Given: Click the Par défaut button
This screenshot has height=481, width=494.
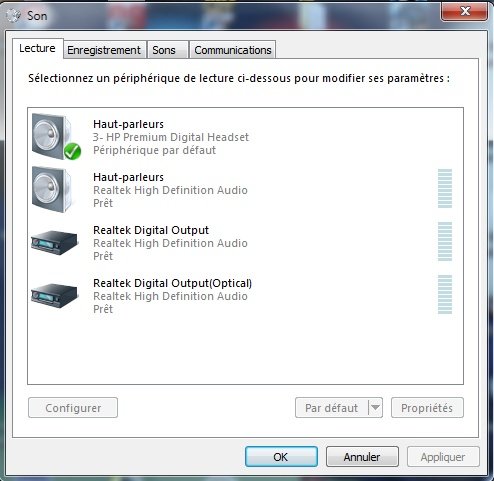Looking at the screenshot, I should pyautogui.click(x=332, y=408).
